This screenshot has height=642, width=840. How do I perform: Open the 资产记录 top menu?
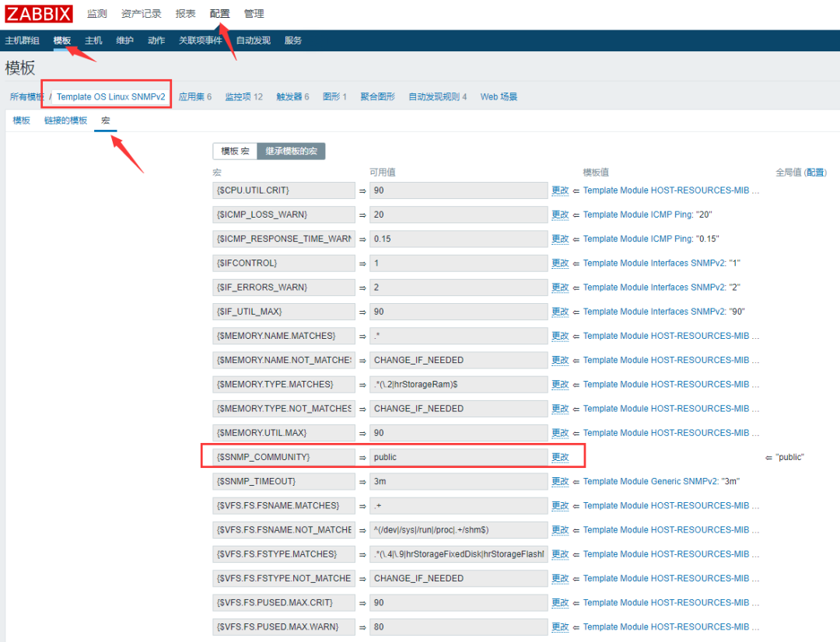tap(142, 14)
